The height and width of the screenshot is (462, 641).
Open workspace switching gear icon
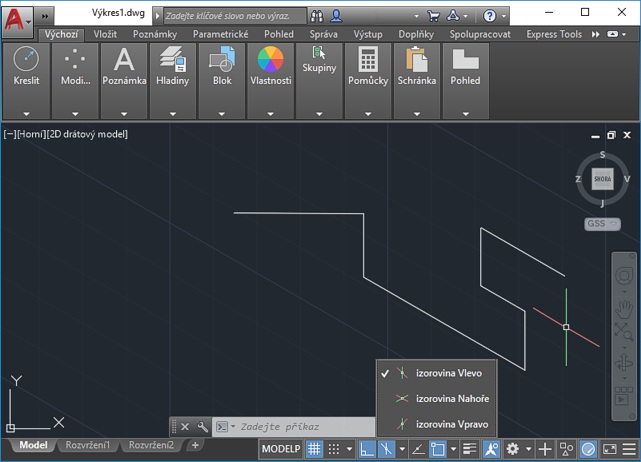point(513,449)
